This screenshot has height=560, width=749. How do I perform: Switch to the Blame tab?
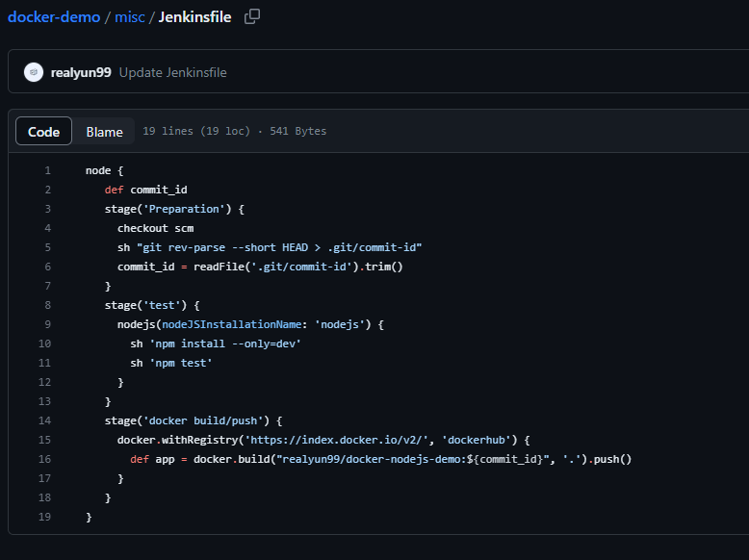(x=104, y=131)
